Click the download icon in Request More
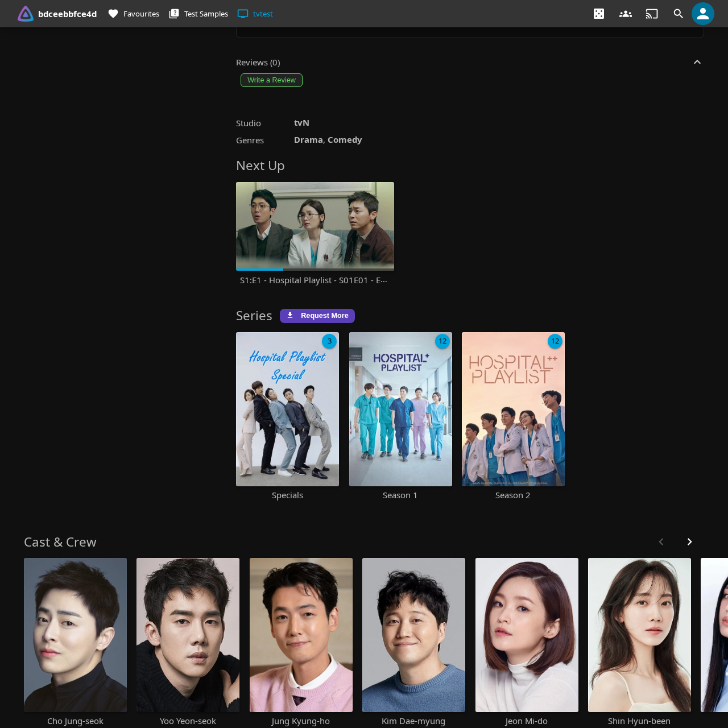 (x=290, y=315)
